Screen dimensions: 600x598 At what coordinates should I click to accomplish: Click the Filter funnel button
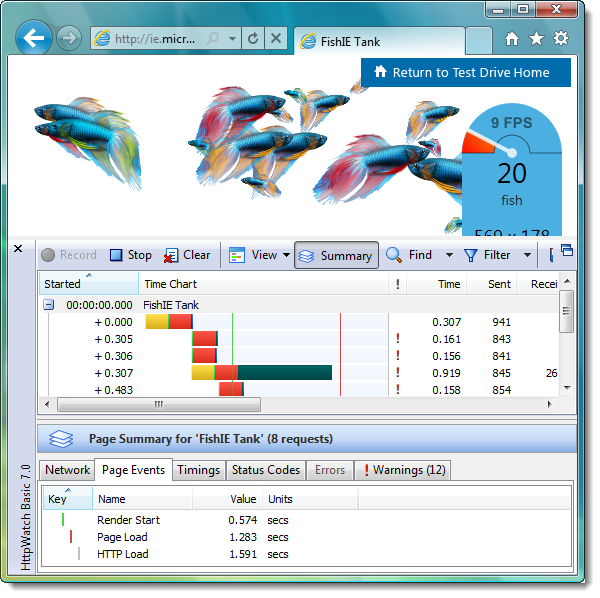coord(487,255)
